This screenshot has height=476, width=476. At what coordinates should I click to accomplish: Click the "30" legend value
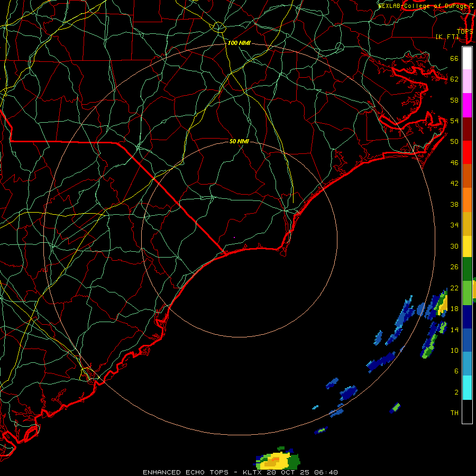454,246
